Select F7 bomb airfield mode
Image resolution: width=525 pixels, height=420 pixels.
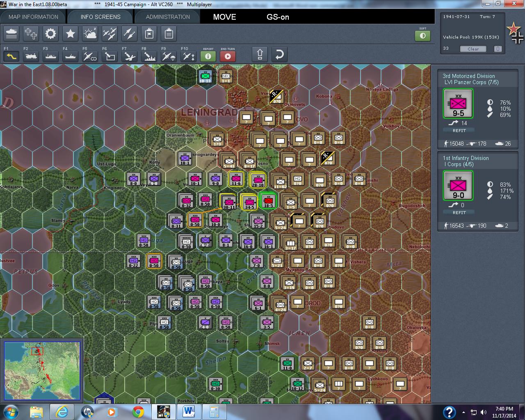(x=130, y=56)
